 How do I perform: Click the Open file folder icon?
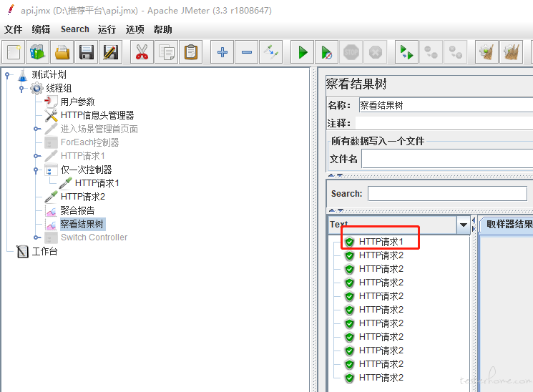pos(62,52)
